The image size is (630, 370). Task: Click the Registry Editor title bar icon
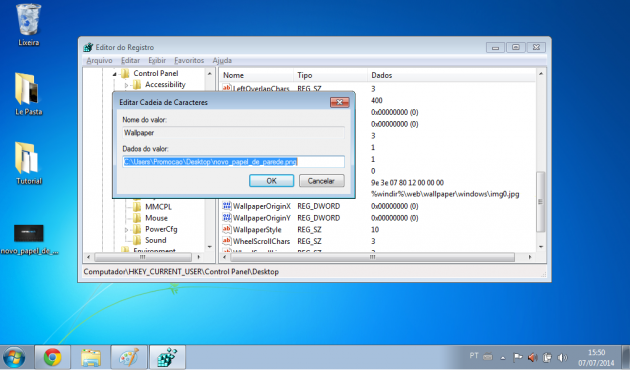(x=88, y=47)
